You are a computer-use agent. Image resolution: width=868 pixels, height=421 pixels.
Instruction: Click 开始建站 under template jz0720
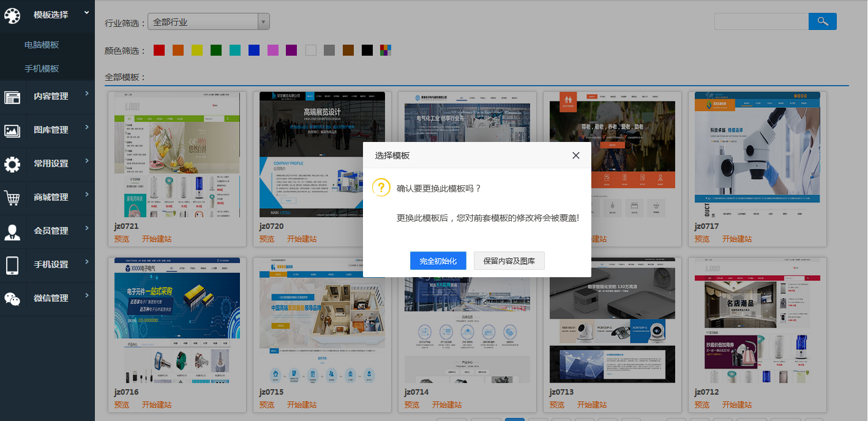(302, 239)
